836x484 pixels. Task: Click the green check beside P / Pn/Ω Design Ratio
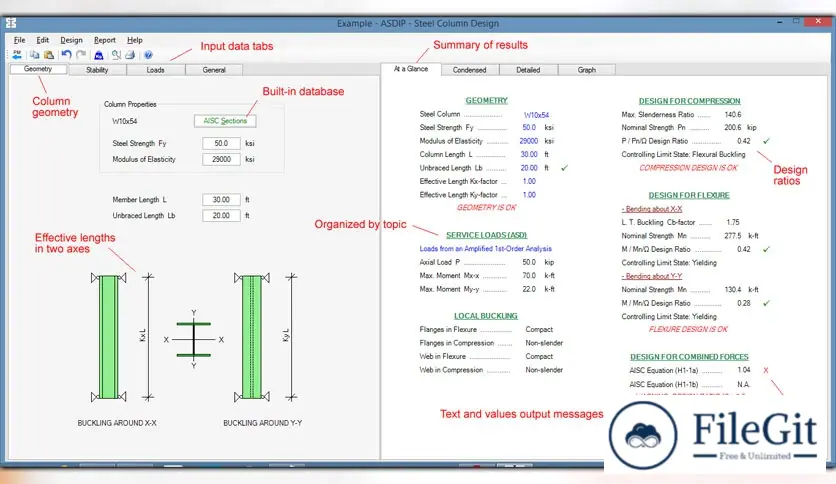[766, 141]
